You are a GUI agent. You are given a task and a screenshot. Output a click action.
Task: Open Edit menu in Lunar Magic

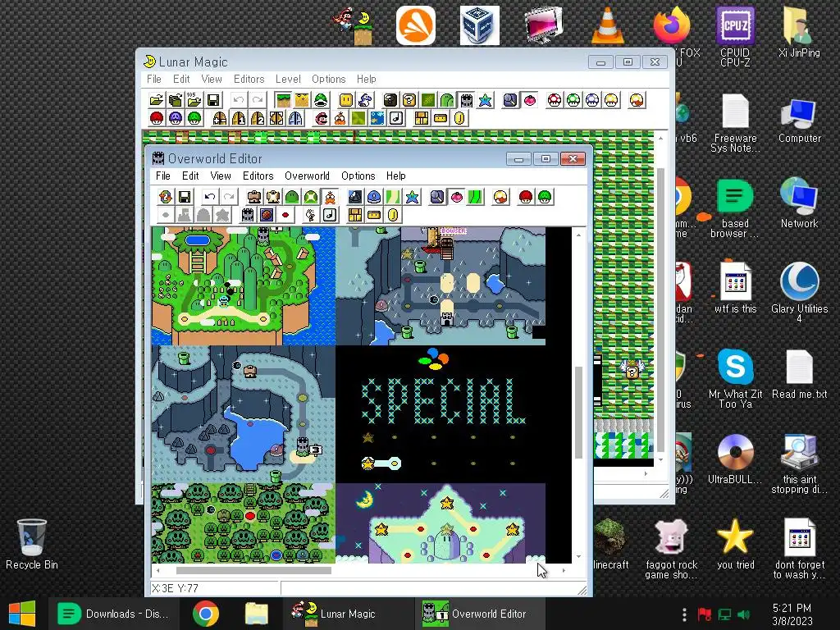181,79
